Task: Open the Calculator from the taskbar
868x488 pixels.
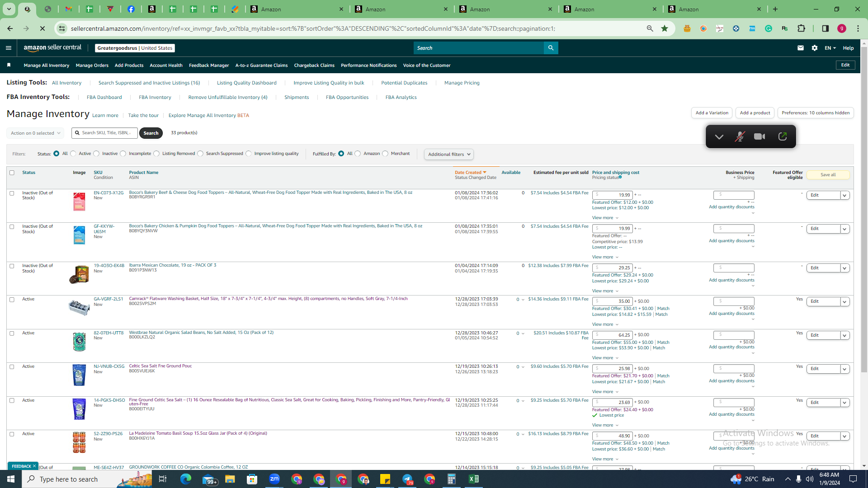Action: pyautogui.click(x=452, y=479)
